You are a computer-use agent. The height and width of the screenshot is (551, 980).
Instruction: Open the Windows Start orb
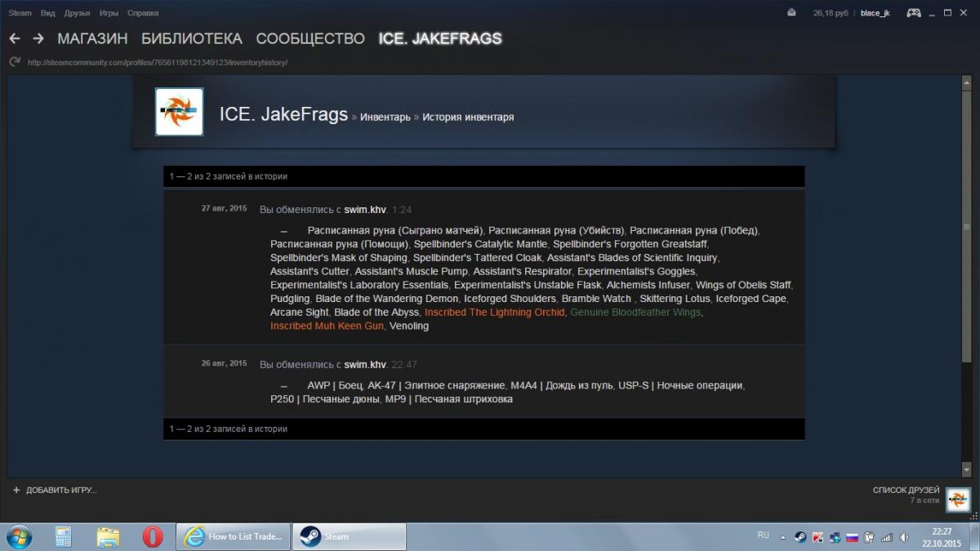click(x=19, y=536)
